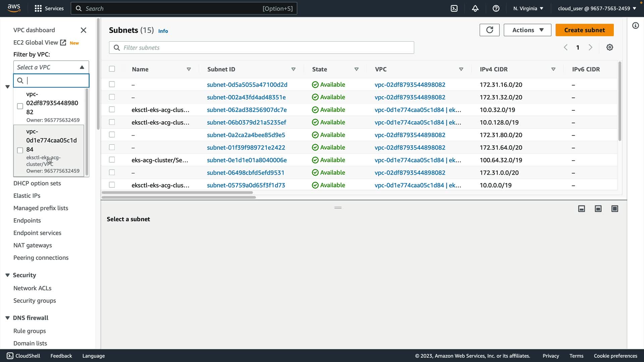Open the notifications bell
Viewport: 644px width, 362px height.
pos(475,8)
